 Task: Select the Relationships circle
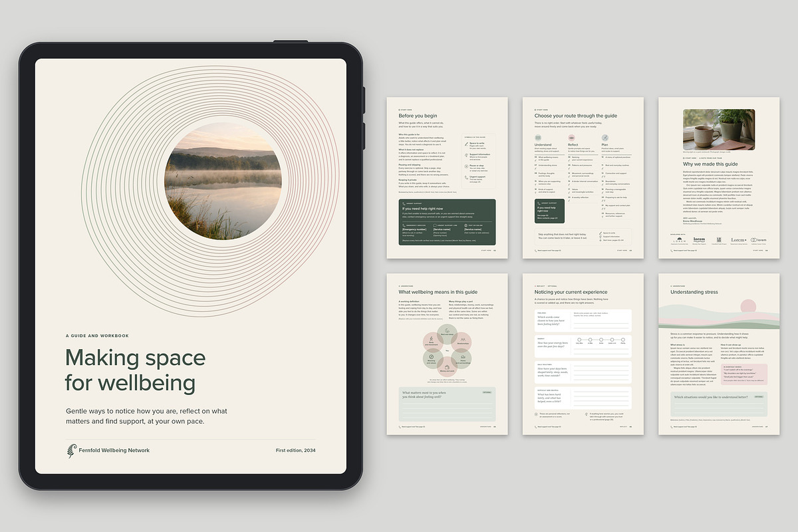point(462,342)
